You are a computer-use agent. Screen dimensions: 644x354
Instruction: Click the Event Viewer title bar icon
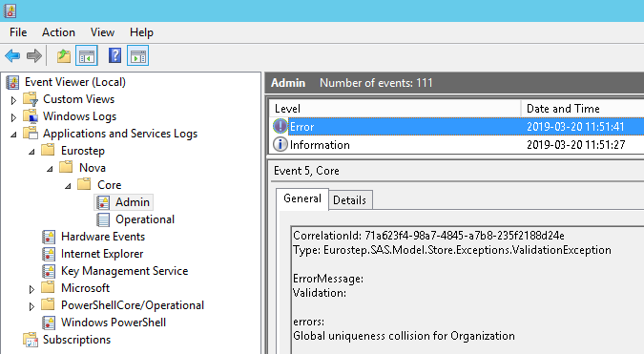(10, 10)
